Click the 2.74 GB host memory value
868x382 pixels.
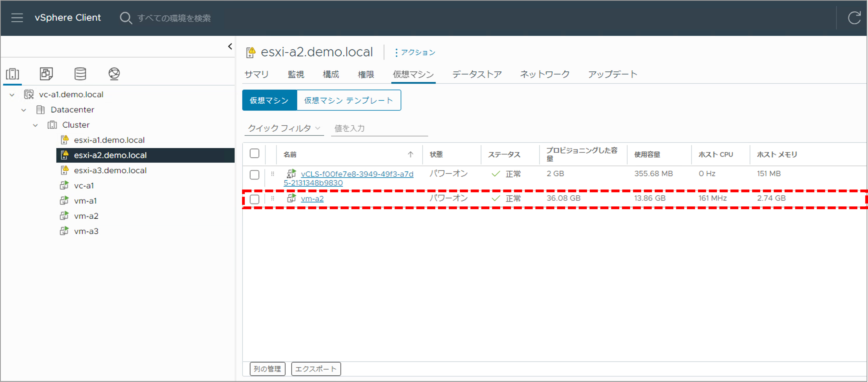[x=771, y=198]
